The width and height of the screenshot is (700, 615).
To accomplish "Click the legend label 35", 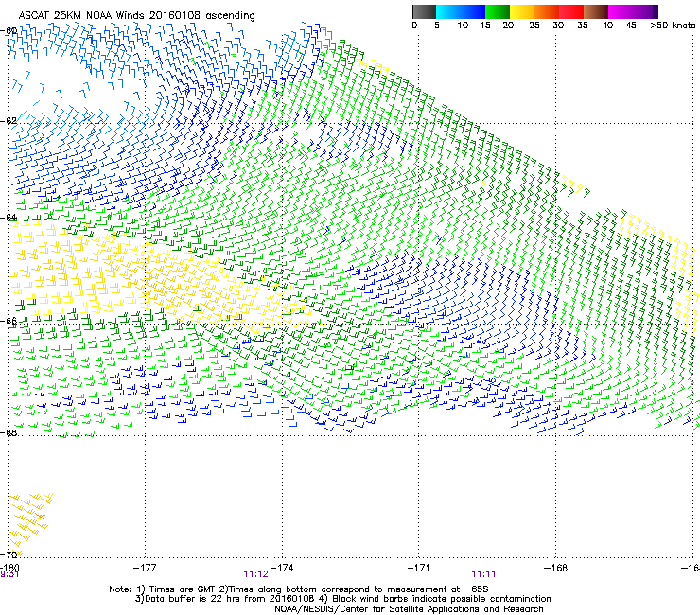I will click(583, 26).
